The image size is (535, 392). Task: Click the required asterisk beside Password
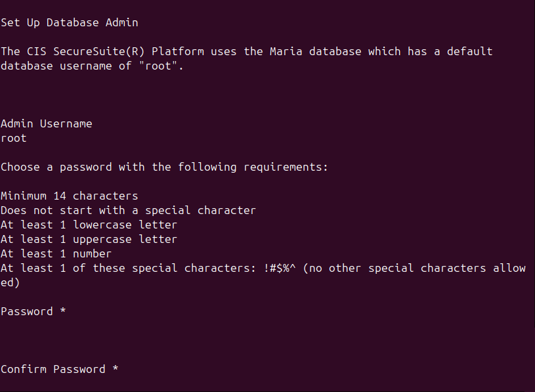point(63,311)
